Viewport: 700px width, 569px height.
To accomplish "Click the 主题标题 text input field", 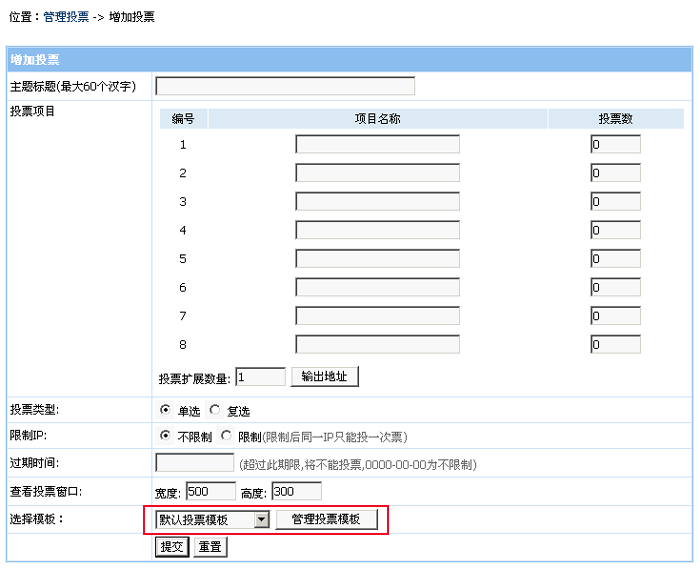I will tap(285, 86).
